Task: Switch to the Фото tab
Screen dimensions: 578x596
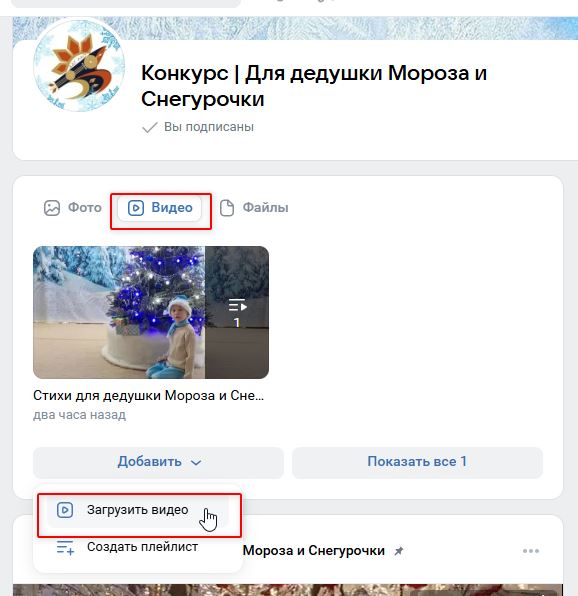Action: tap(73, 208)
